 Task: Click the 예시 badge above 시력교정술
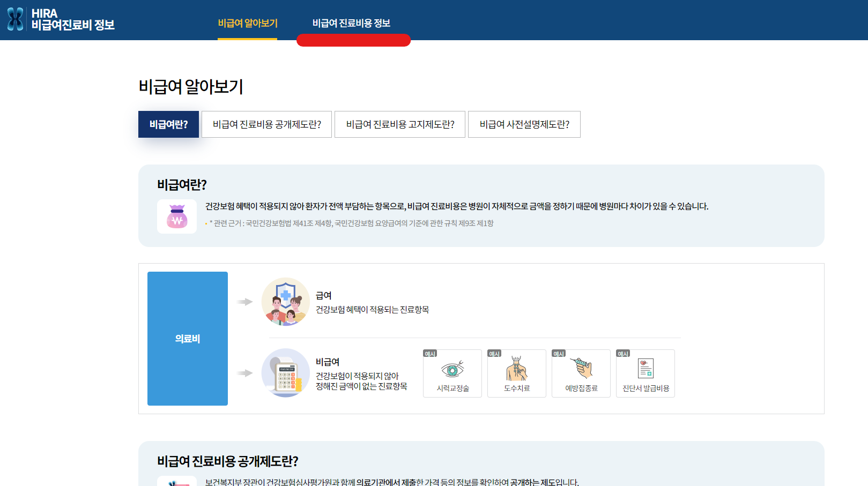tap(429, 354)
